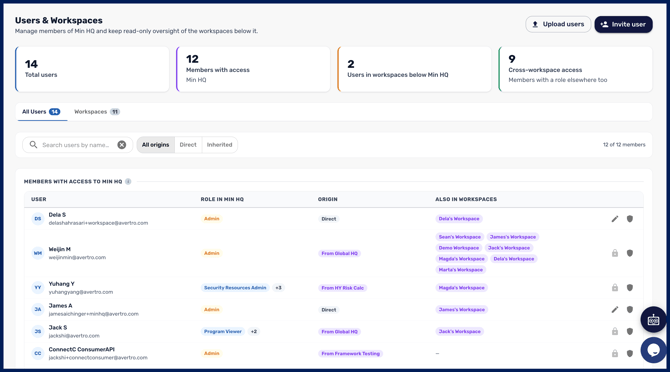The width and height of the screenshot is (670, 372).
Task: Edit James A with the pencil icon
Action: pyautogui.click(x=615, y=310)
